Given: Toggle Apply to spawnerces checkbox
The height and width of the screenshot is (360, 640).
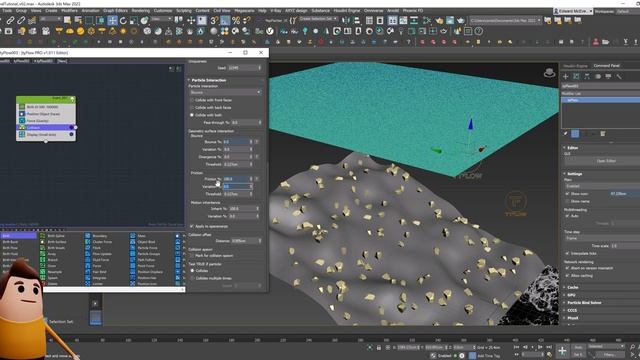Looking at the screenshot, I should point(192,226).
